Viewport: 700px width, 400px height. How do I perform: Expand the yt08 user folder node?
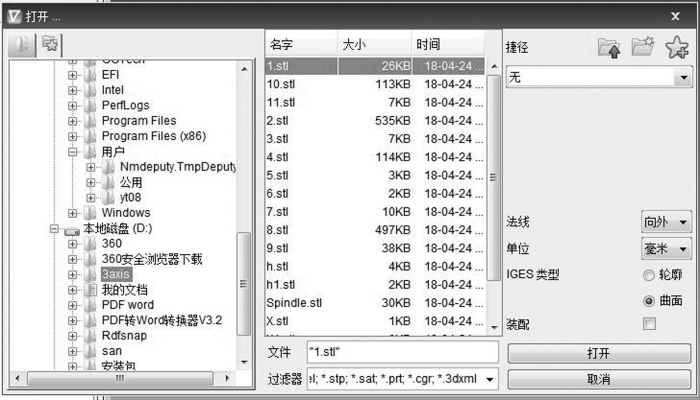(x=91, y=197)
